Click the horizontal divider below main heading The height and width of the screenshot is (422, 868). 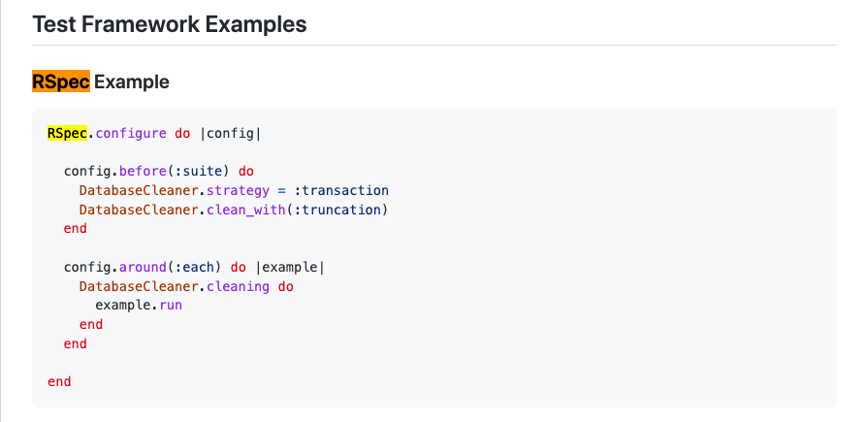(x=434, y=45)
